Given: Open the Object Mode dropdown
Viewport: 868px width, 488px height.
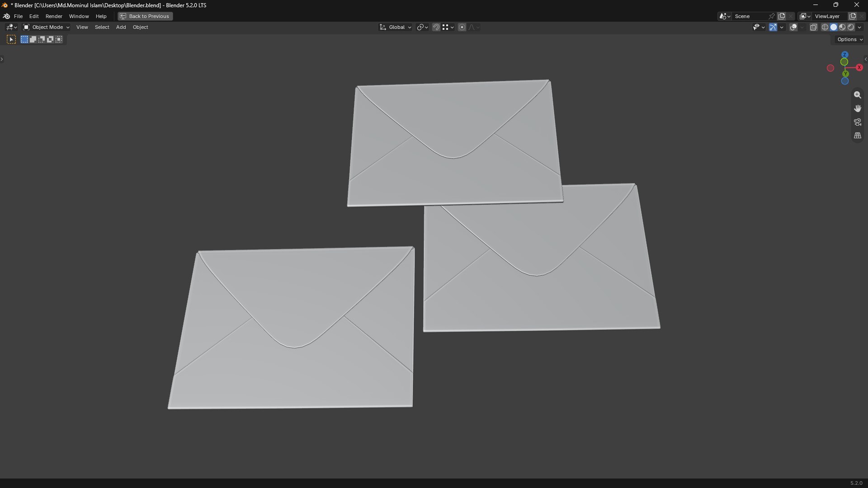Looking at the screenshot, I should 46,27.
